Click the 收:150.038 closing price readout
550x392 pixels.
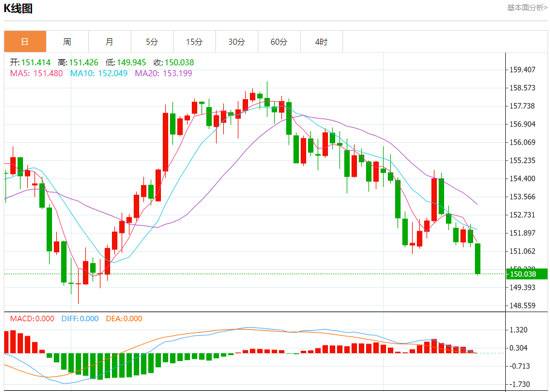174,62
